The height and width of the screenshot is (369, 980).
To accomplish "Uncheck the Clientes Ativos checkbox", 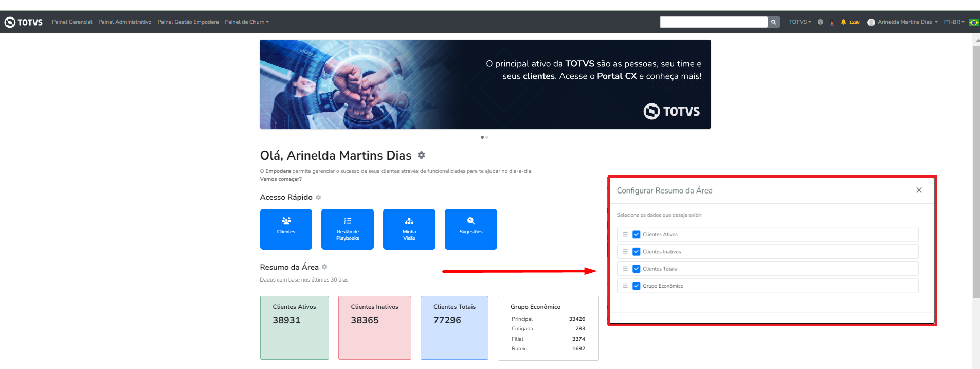I will point(637,235).
